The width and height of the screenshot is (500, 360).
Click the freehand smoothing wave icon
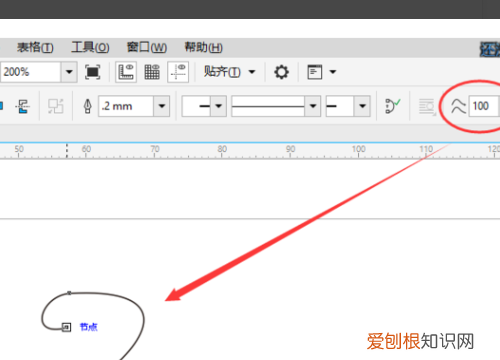(x=459, y=106)
